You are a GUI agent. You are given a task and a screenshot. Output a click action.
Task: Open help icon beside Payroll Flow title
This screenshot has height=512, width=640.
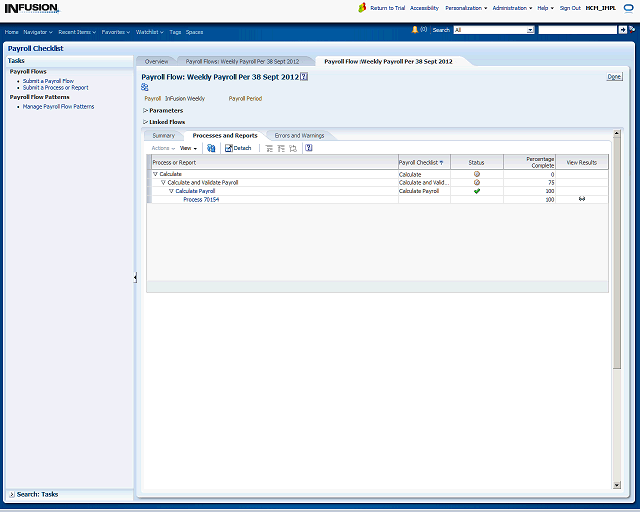point(304,76)
